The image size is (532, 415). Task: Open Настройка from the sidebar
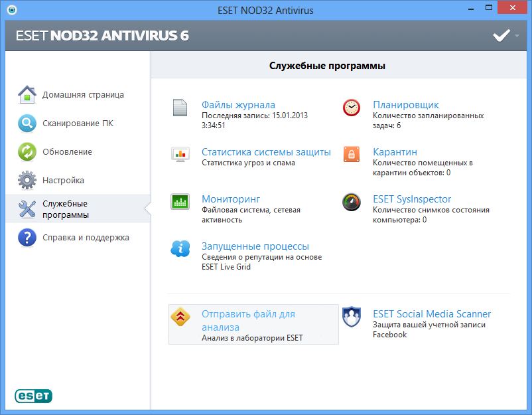63,181
